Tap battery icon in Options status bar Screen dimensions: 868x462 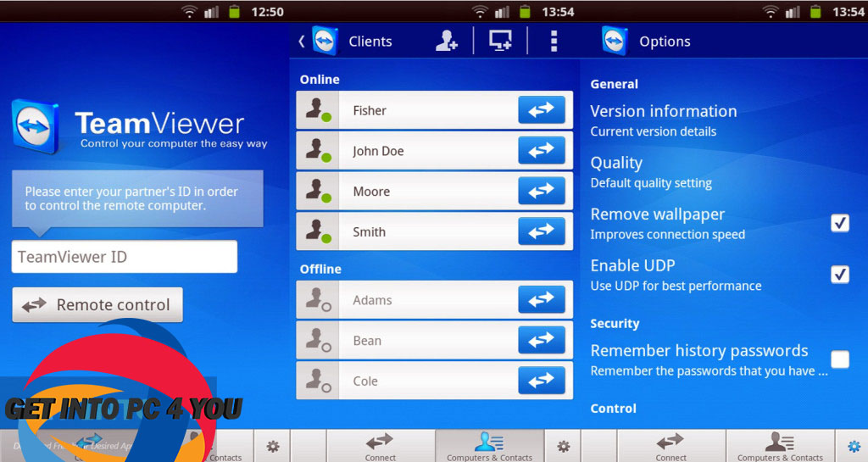815,11
